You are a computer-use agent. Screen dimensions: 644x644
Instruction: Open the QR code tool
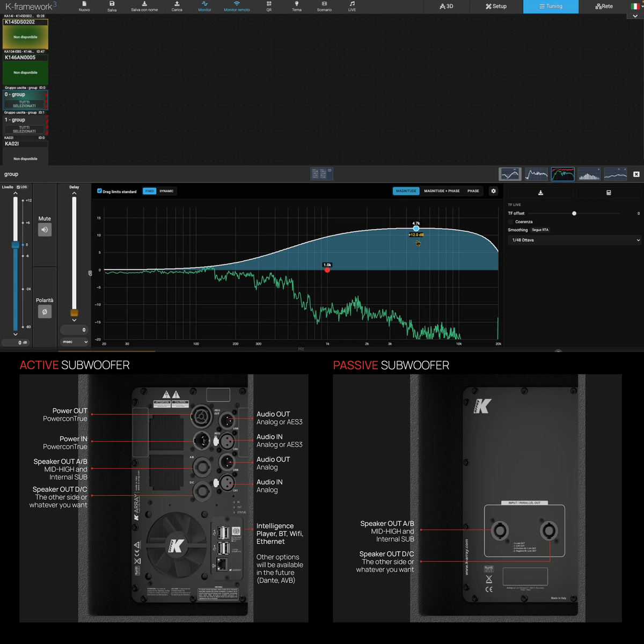(x=269, y=6)
